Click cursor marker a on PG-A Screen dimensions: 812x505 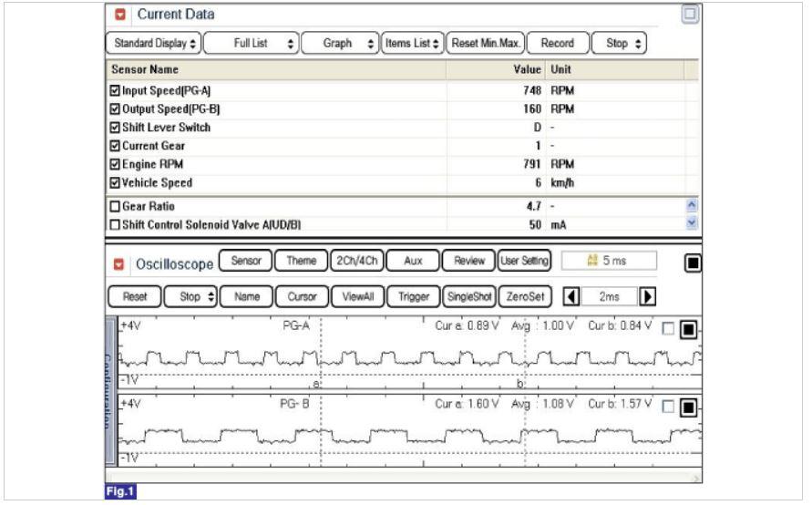point(316,384)
